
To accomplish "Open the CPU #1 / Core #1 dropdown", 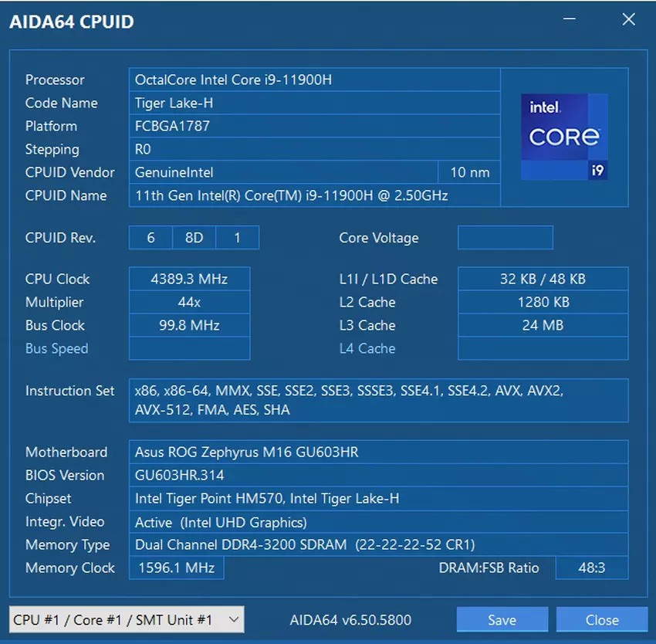I will click(x=127, y=619).
